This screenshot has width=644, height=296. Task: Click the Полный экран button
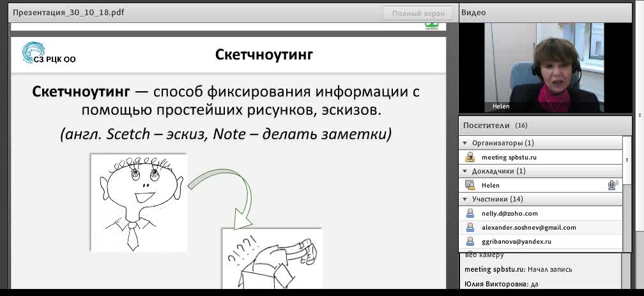(x=418, y=13)
